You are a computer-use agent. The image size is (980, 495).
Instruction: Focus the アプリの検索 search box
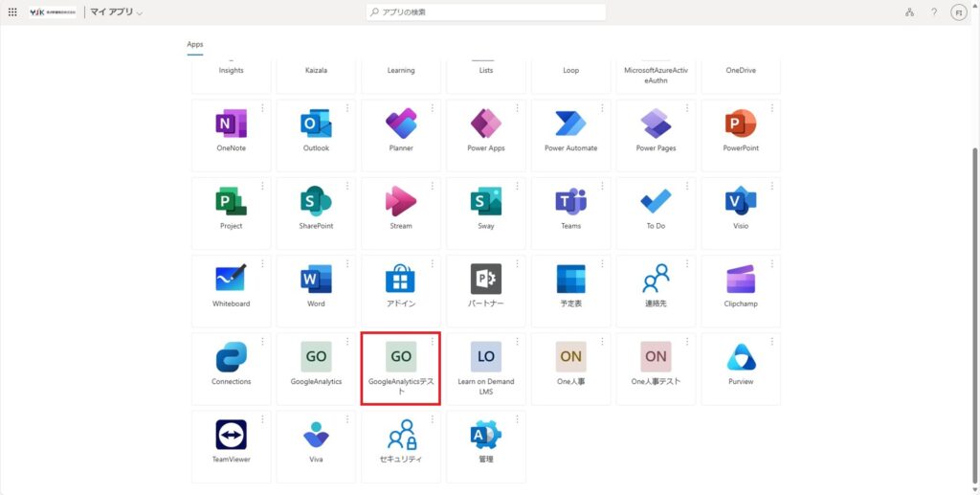tap(485, 11)
